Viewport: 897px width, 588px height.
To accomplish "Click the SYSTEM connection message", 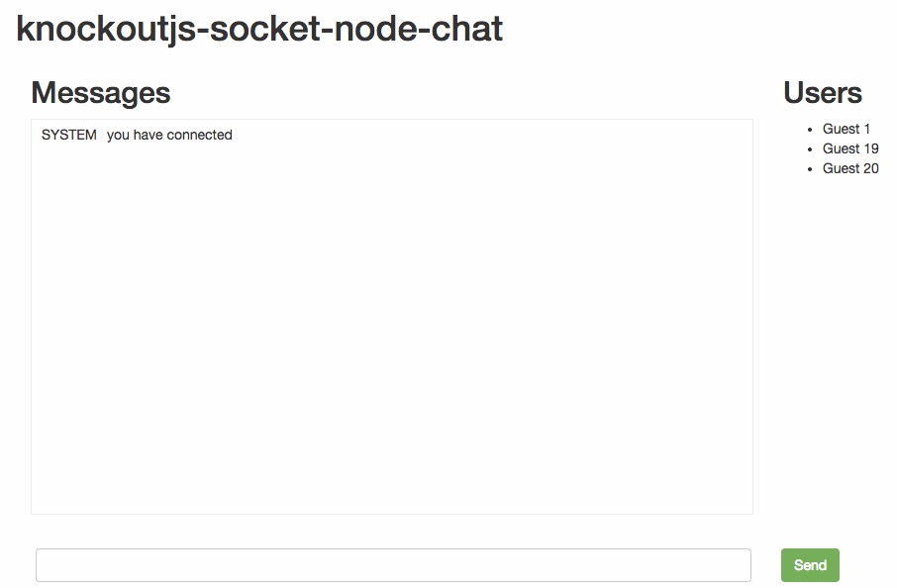I will 136,135.
